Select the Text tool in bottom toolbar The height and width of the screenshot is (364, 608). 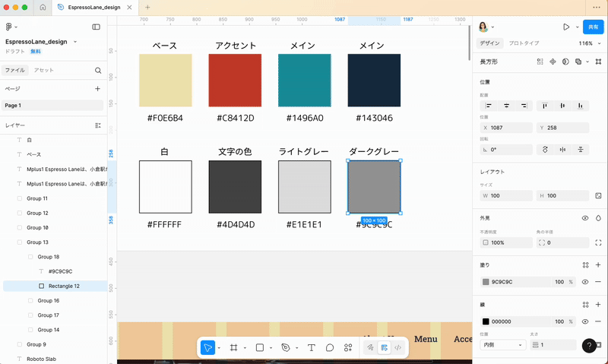coord(312,347)
